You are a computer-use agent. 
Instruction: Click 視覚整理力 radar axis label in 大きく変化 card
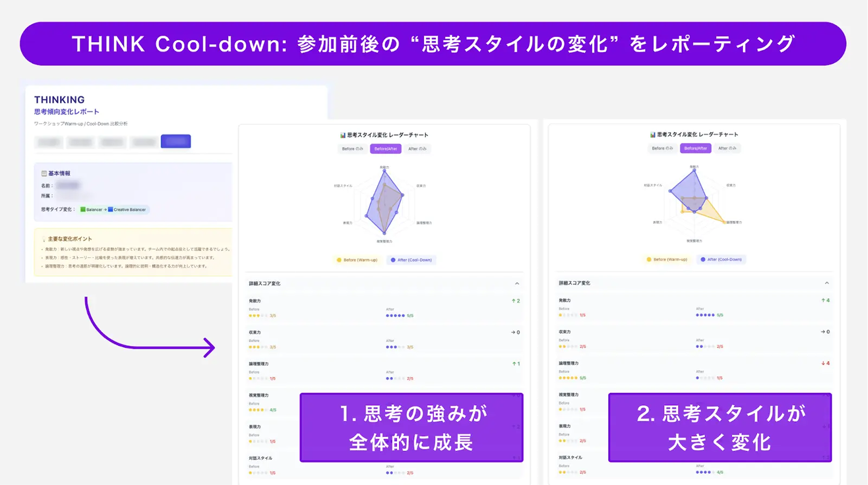(694, 241)
